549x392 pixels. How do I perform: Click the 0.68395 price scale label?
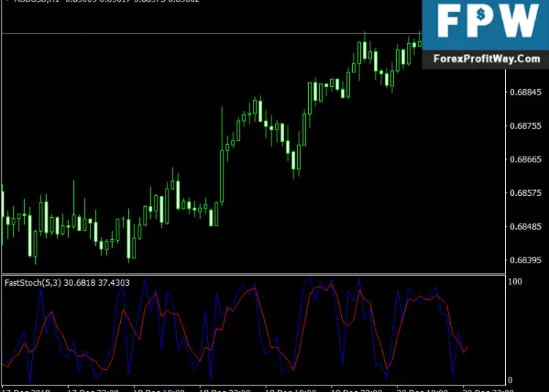pos(525,260)
